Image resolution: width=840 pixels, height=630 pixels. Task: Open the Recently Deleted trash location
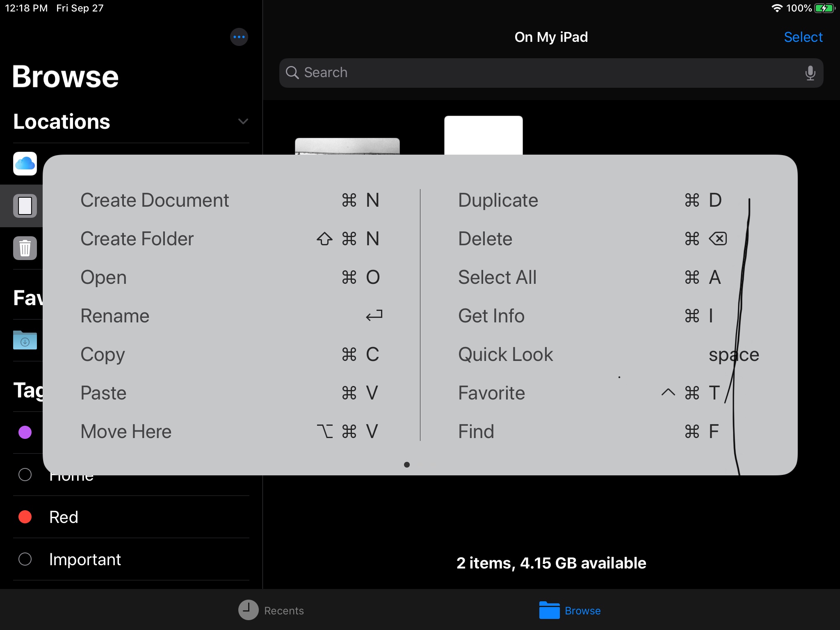click(x=25, y=249)
